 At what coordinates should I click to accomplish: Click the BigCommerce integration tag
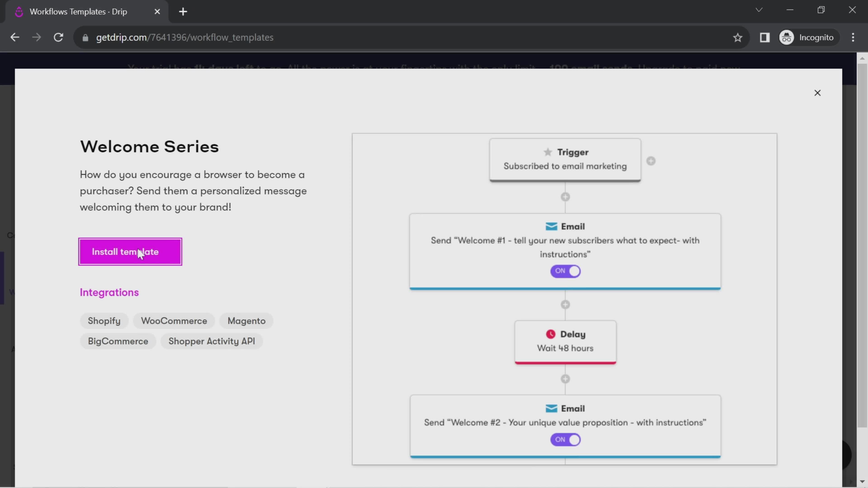click(118, 341)
